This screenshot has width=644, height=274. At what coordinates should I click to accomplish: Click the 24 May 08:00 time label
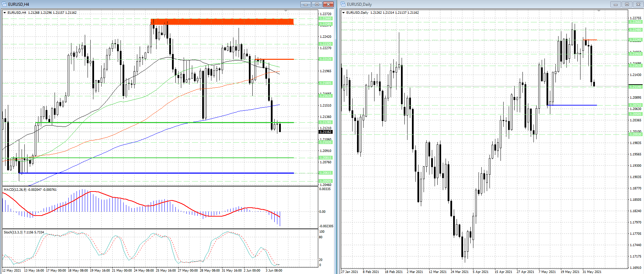pyautogui.click(x=144, y=271)
